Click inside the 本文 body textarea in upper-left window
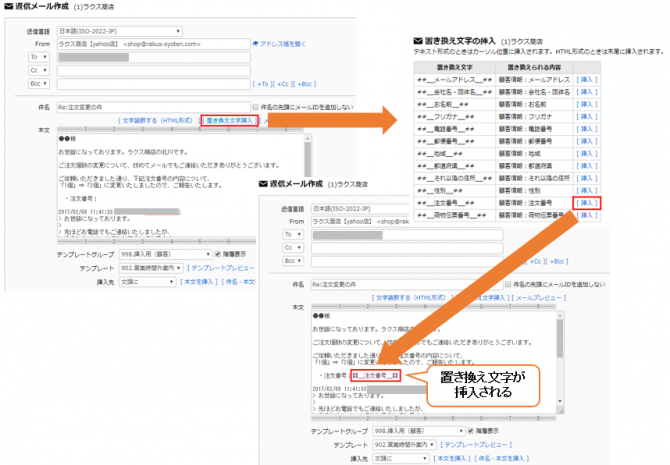Image resolution: width=670 pixels, height=465 pixels. point(181,185)
